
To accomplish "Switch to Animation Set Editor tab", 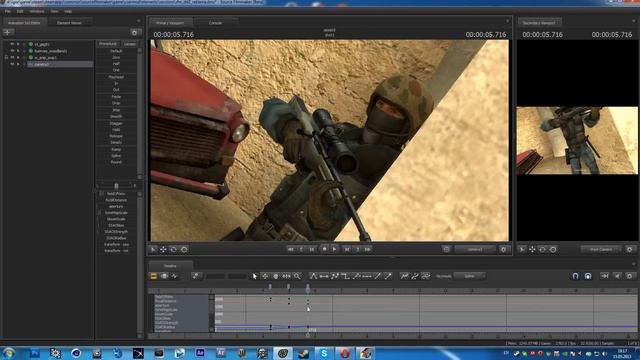I will click(x=24, y=23).
